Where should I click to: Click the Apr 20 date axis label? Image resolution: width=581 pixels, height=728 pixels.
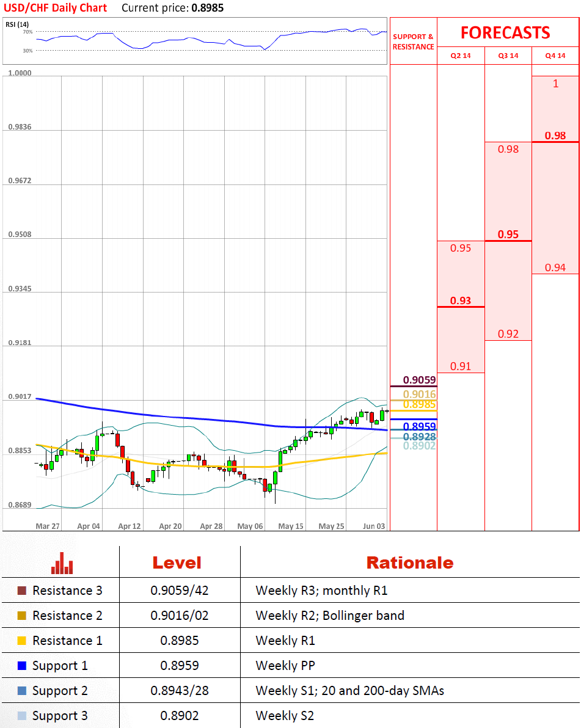[170, 526]
